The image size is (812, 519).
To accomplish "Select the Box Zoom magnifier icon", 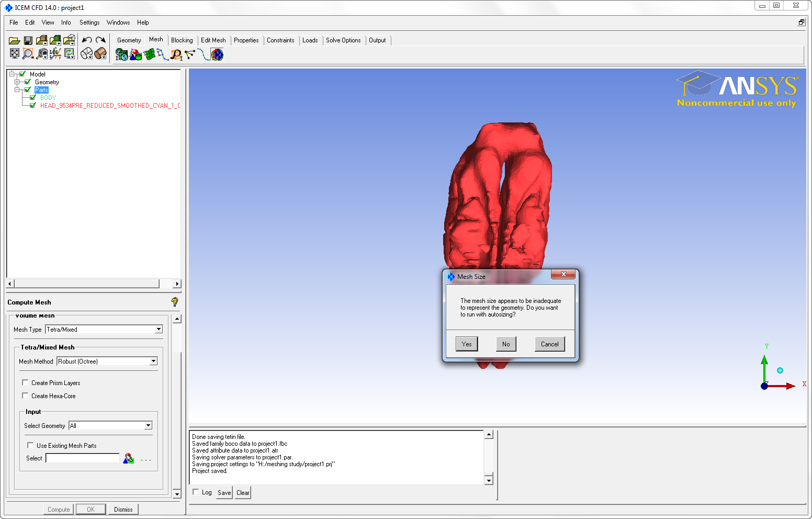I will (x=28, y=53).
